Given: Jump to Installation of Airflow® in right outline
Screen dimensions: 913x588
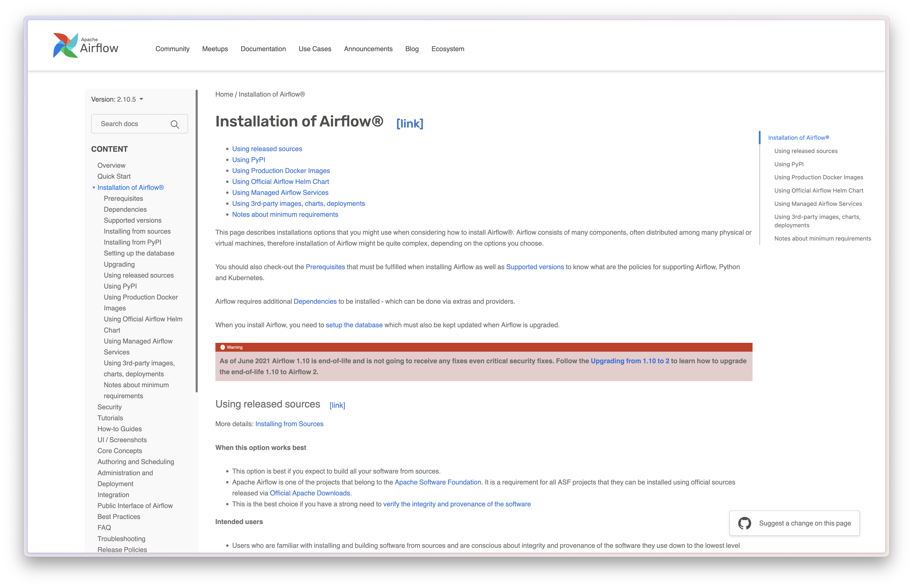Looking at the screenshot, I should 798,137.
